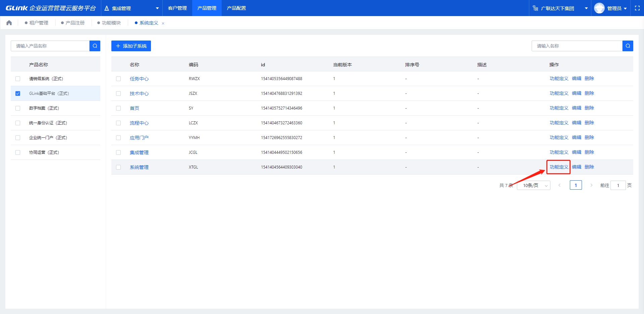Select the 数字档案 (正式) product row
This screenshot has width=644, height=314.
pos(55,108)
